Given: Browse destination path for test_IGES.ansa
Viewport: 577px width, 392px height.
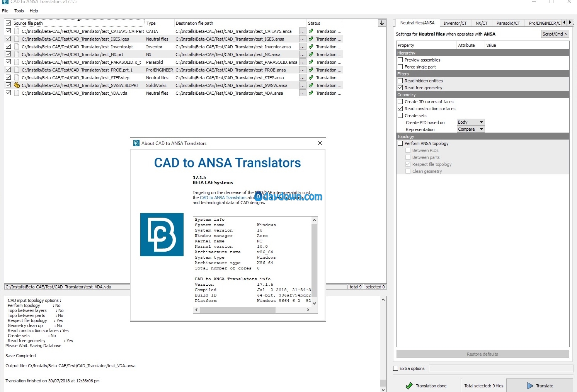Looking at the screenshot, I should coord(302,39).
